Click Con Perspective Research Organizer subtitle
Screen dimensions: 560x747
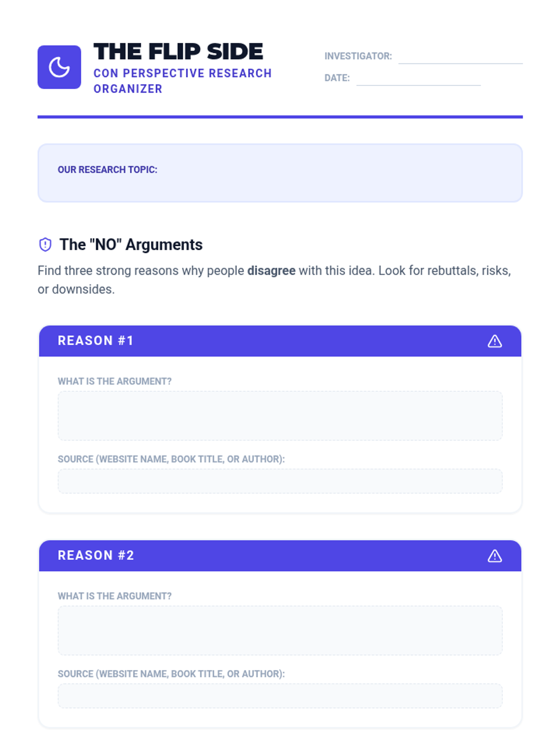(x=182, y=81)
